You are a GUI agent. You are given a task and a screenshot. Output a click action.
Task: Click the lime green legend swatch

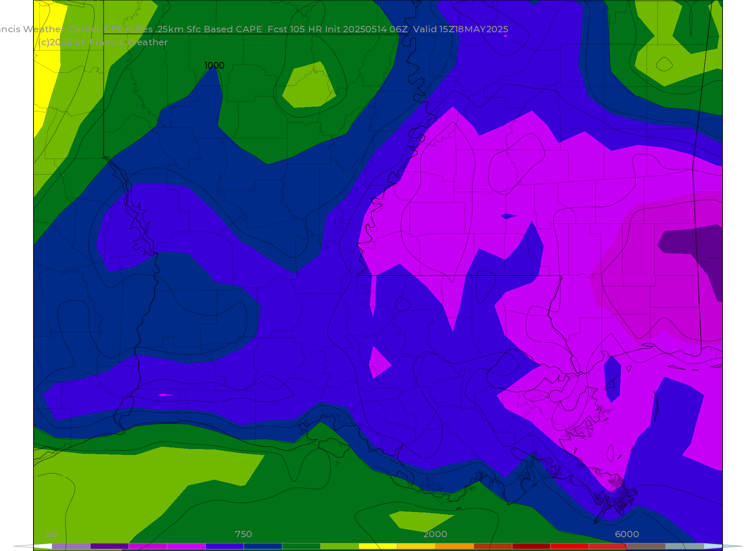[x=340, y=546]
